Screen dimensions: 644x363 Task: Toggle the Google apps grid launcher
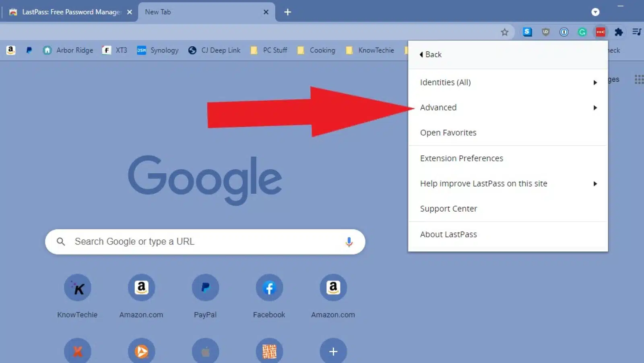coord(638,79)
